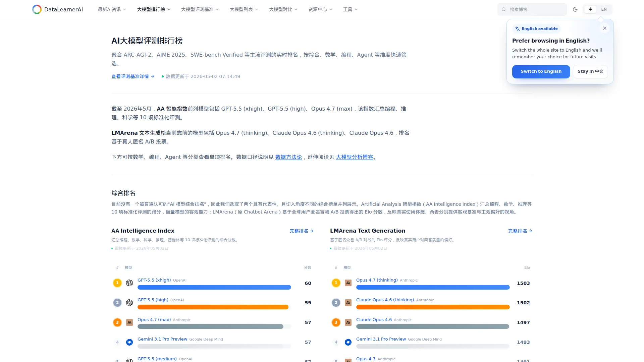The height and width of the screenshot is (362, 644).
Task: Click rank 1 badge for Opus 4.7 (thinking)
Action: (x=336, y=283)
